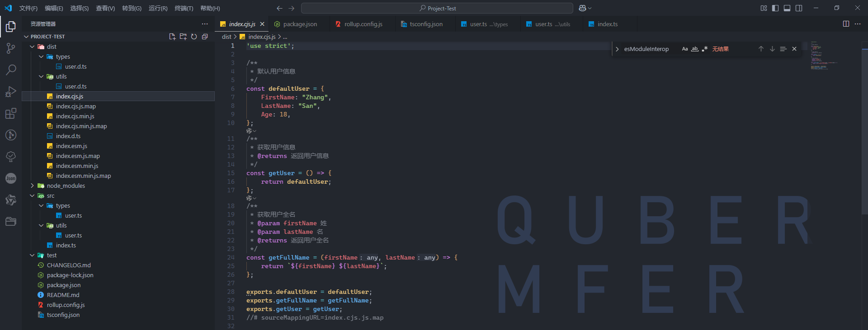This screenshot has height=330, width=868.
Task: Switch to the tsconfig.json tab
Action: [x=425, y=24]
